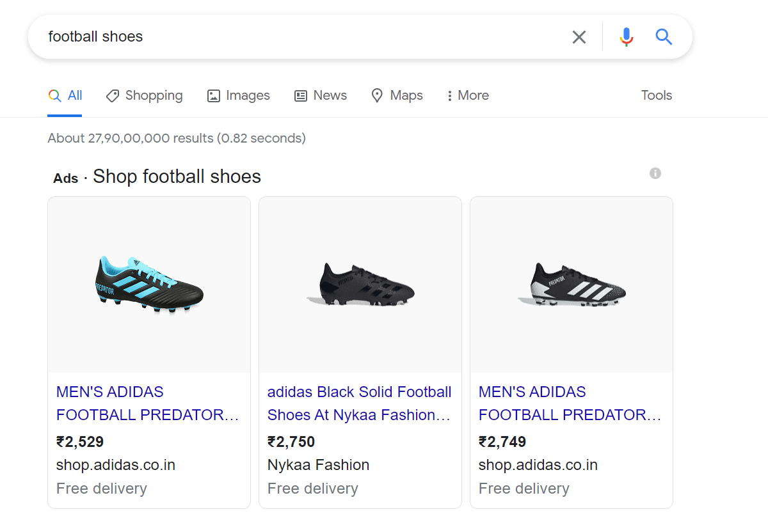Screen dimensions: 768x532
Task: Switch to the Shopping tab
Action: click(x=145, y=96)
